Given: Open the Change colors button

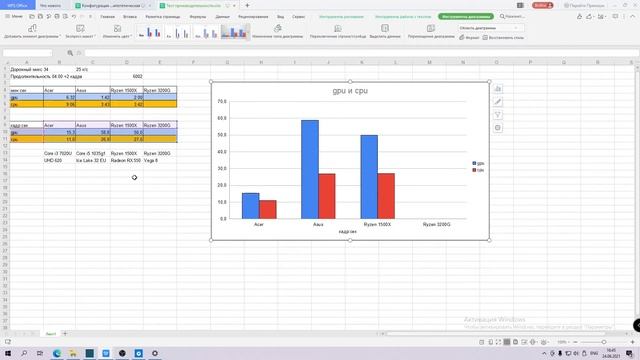Looking at the screenshot, I should pyautogui.click(x=117, y=31).
